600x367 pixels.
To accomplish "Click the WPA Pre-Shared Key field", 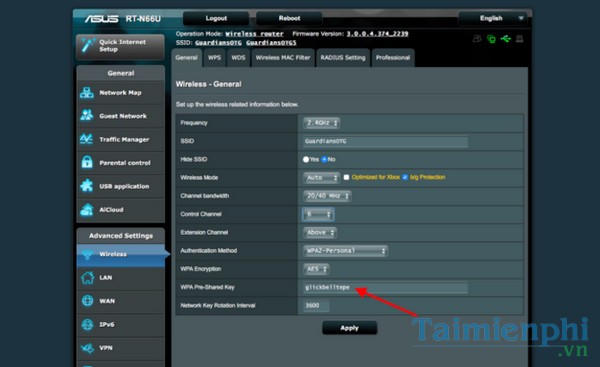I will coord(385,287).
